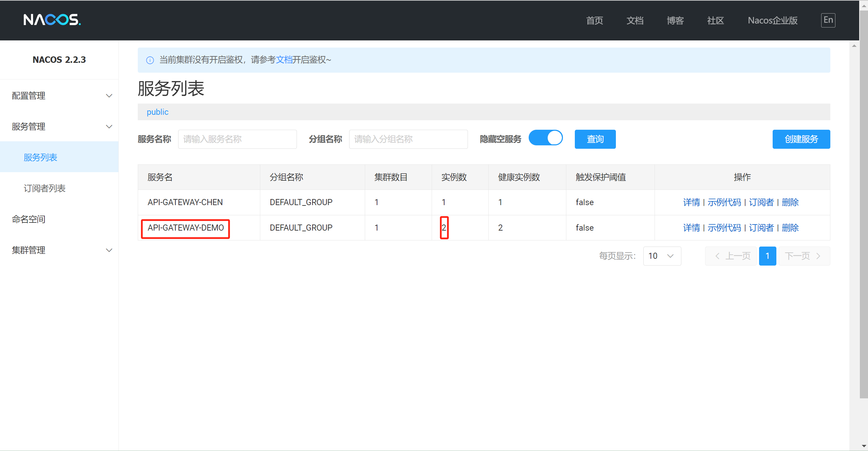
Task: Click the 查询 search button
Action: tap(595, 139)
